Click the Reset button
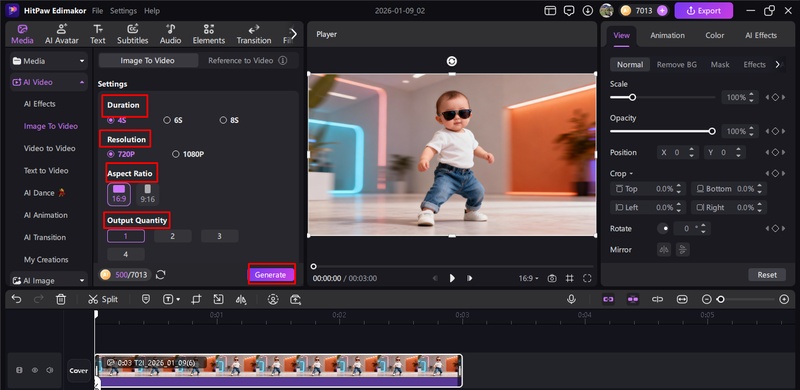 [x=767, y=275]
